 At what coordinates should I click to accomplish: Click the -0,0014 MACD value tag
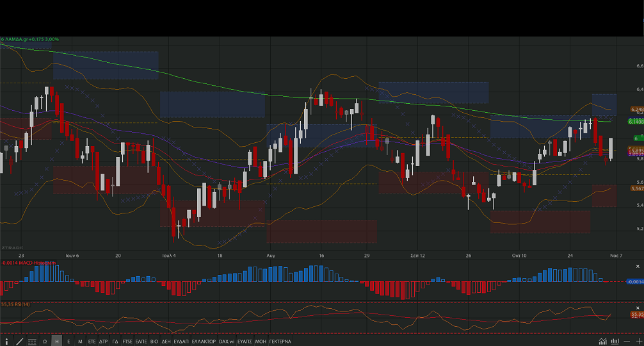(635, 281)
